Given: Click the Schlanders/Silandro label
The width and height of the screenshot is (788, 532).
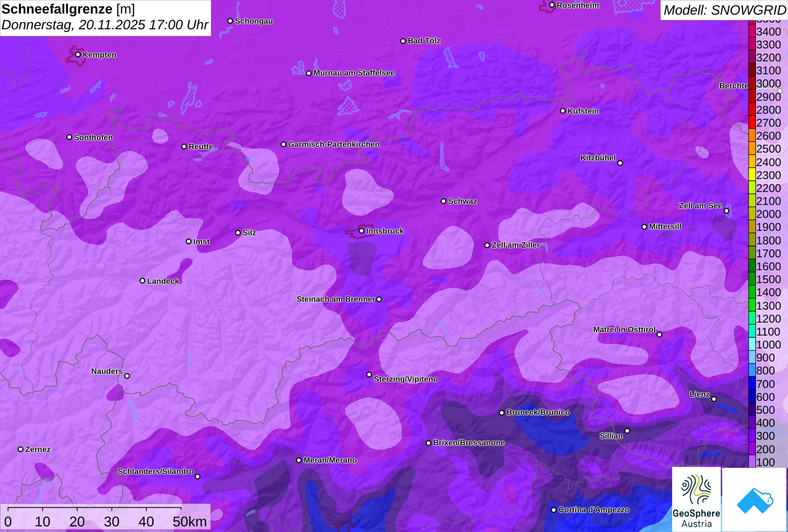Looking at the screenshot, I should (x=155, y=471).
